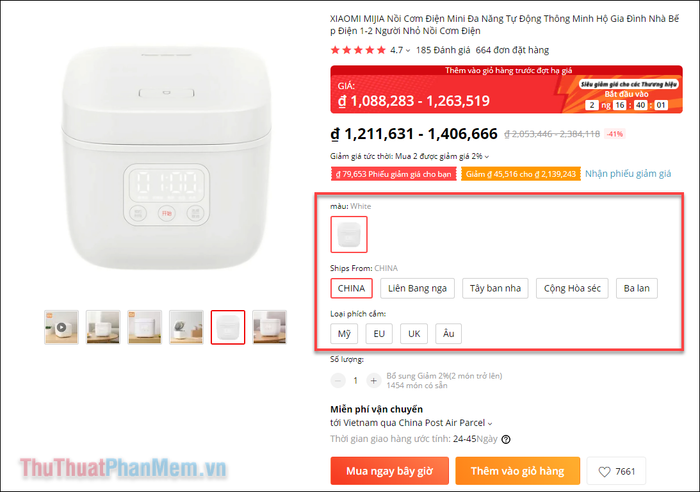Screen dimensions: 700x492
Task: Click the red ₫79,653 coupon tag
Action: (393, 174)
